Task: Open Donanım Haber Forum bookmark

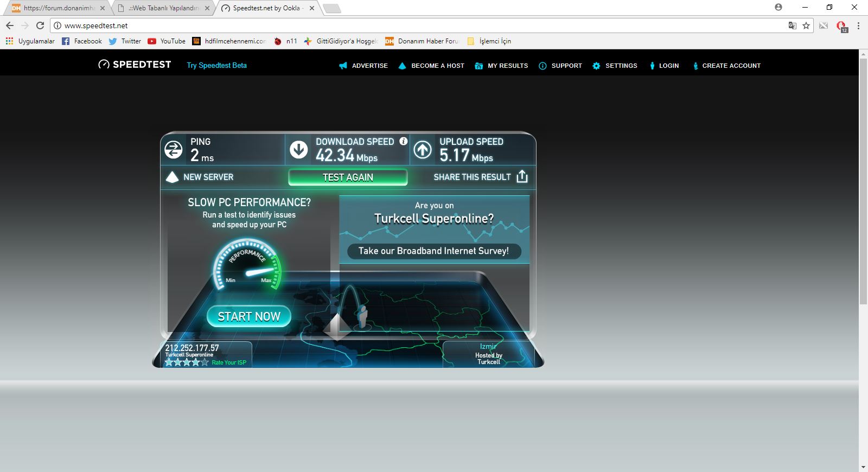Action: (x=422, y=41)
